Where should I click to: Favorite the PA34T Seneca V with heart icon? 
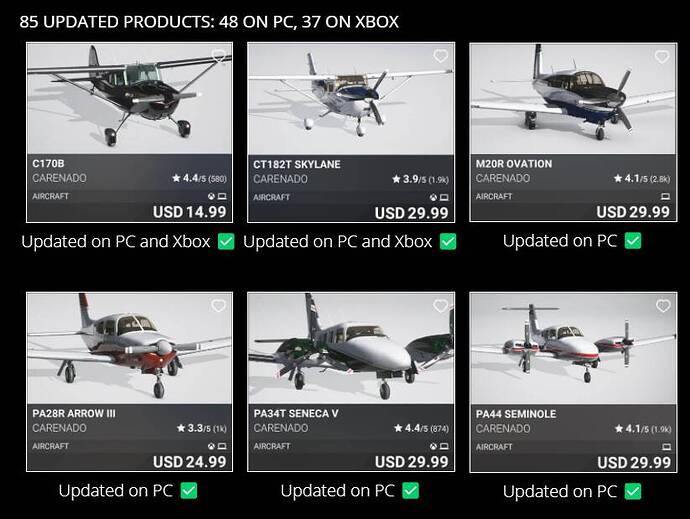tap(441, 307)
